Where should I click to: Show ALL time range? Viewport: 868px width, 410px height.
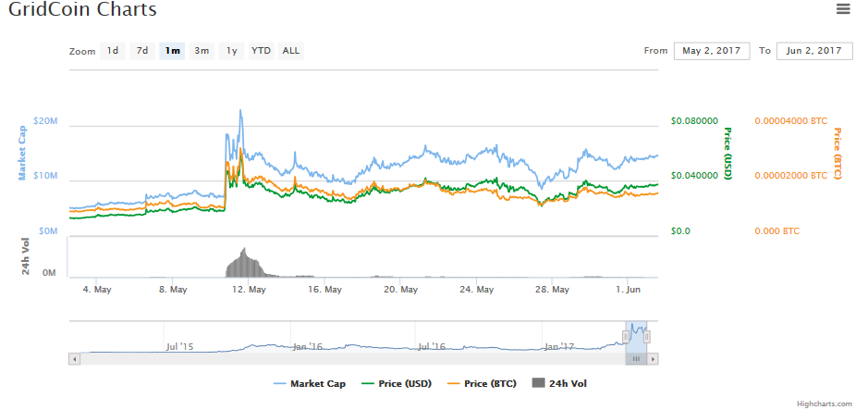(x=291, y=51)
